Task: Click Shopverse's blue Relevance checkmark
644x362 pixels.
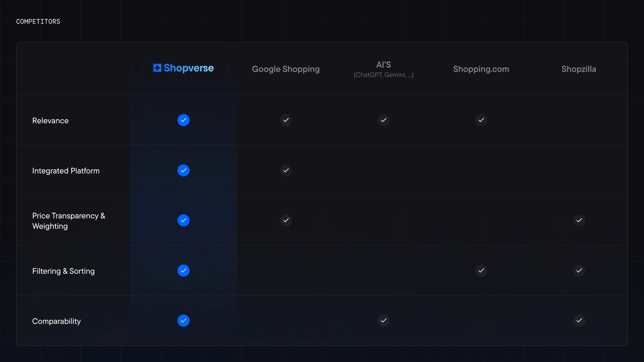Action: tap(183, 120)
